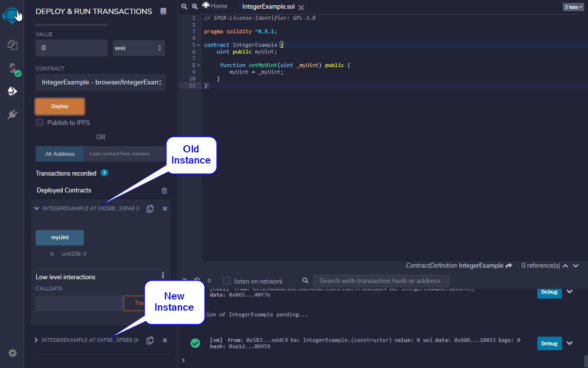Image resolution: width=588 pixels, height=368 pixels.
Task: Open the Solidity compiler sidebar icon
Action: click(13, 68)
